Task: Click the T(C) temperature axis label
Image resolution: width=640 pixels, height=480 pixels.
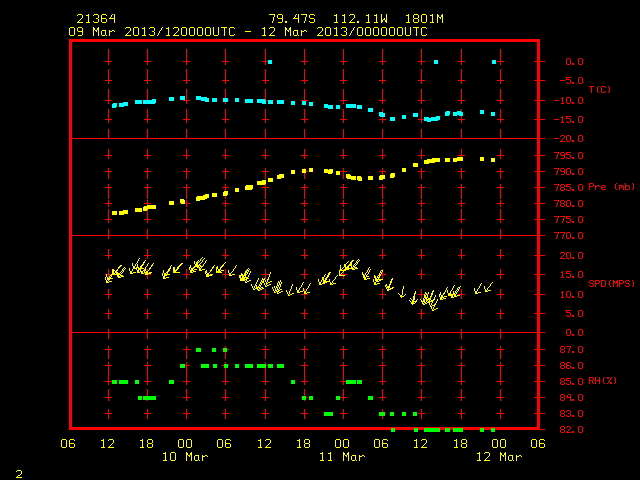Action: coord(600,89)
